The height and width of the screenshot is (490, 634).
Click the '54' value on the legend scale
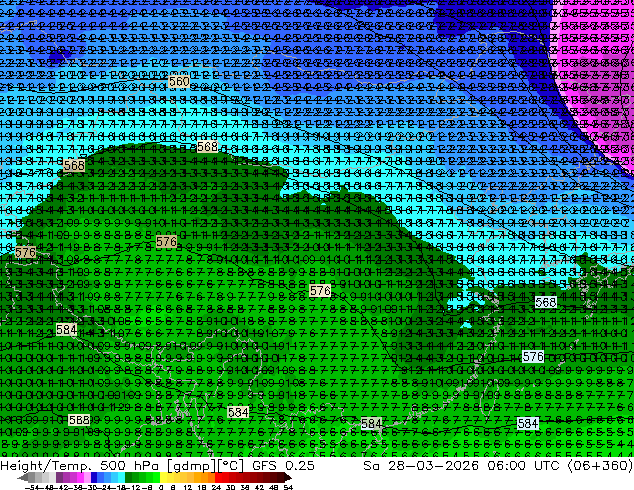(288, 488)
